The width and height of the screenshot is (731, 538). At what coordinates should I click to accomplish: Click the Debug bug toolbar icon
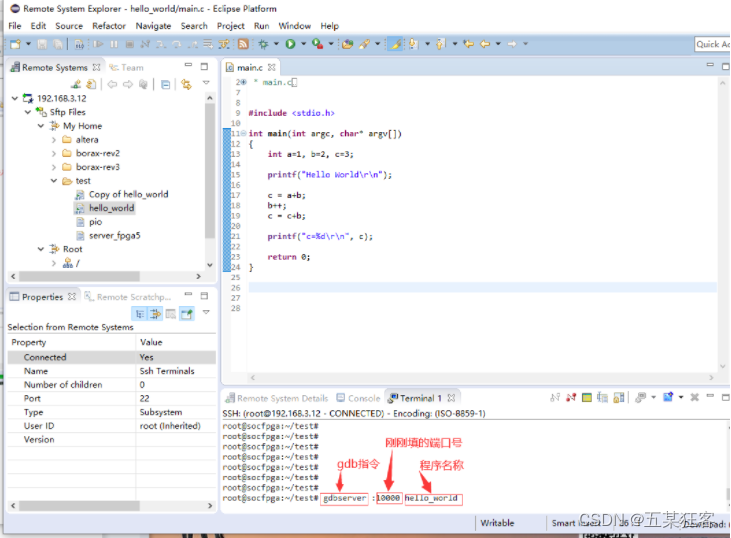coord(263,44)
